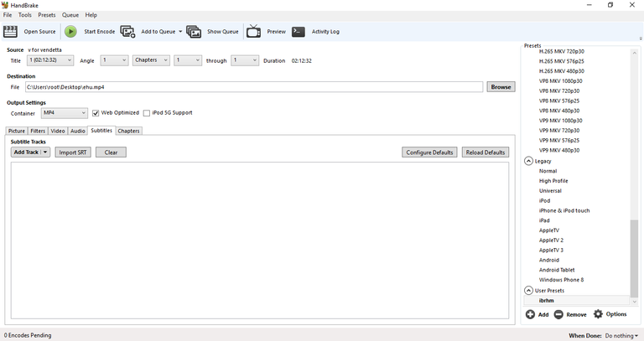Switch to the Picture tab
This screenshot has width=644, height=341.
coord(17,131)
